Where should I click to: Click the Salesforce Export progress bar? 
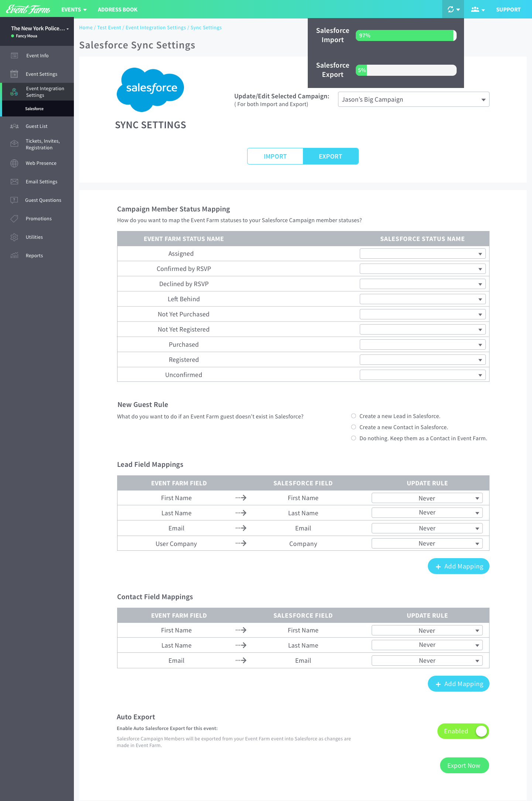coord(406,70)
